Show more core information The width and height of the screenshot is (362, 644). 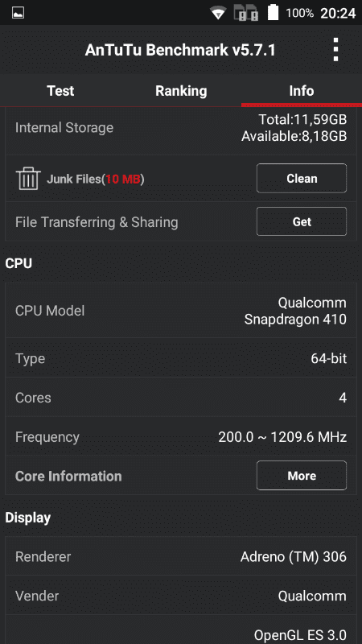tap(302, 476)
